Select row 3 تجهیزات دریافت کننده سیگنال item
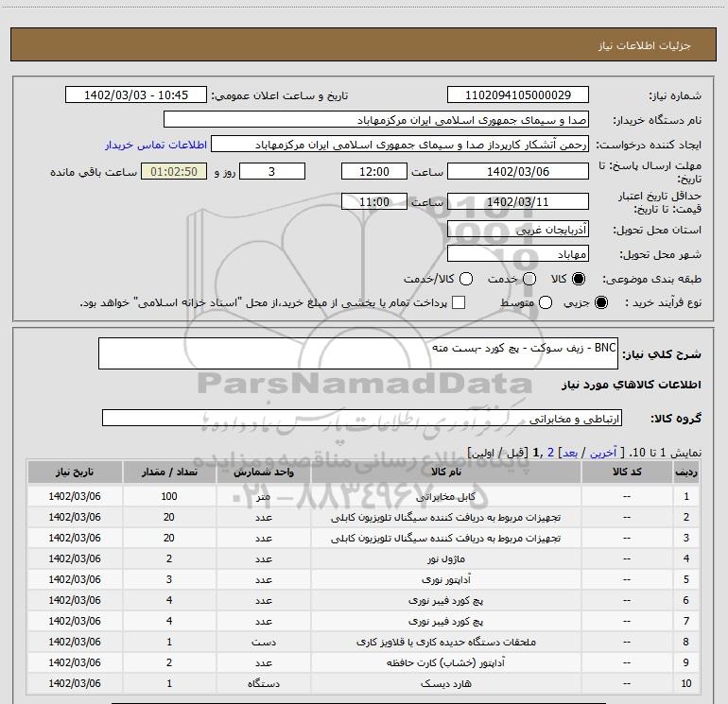The height and width of the screenshot is (704, 728). tap(363, 538)
